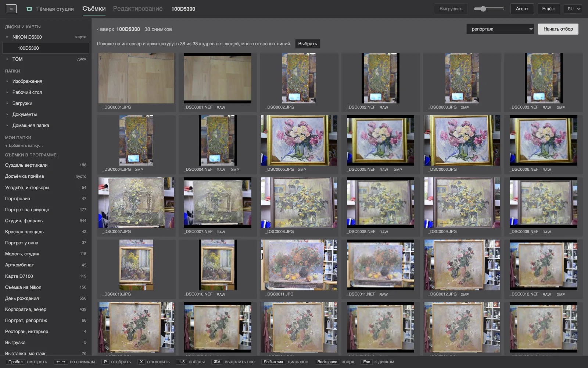This screenshot has width=588, height=368.
Task: Click the _DSC0002.NEF file name
Action: pos(361,107)
